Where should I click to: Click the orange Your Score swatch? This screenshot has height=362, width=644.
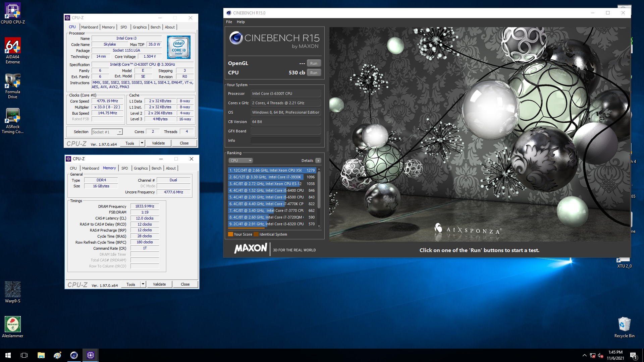pos(230,234)
